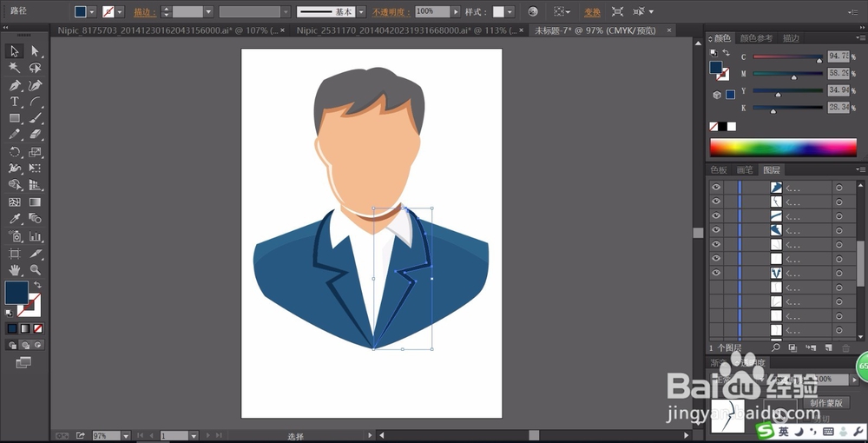Image resolution: width=868 pixels, height=443 pixels.
Task: Switch to the 色板 swatches panel tab
Action: (719, 170)
